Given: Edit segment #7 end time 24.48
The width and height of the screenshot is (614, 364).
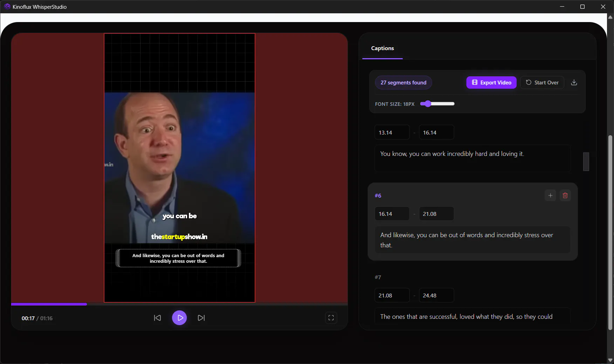Looking at the screenshot, I should coord(436,295).
